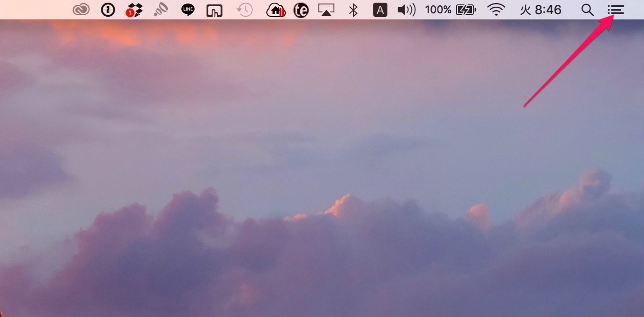
Task: Click the TextExpander "te" icon
Action: point(301,10)
